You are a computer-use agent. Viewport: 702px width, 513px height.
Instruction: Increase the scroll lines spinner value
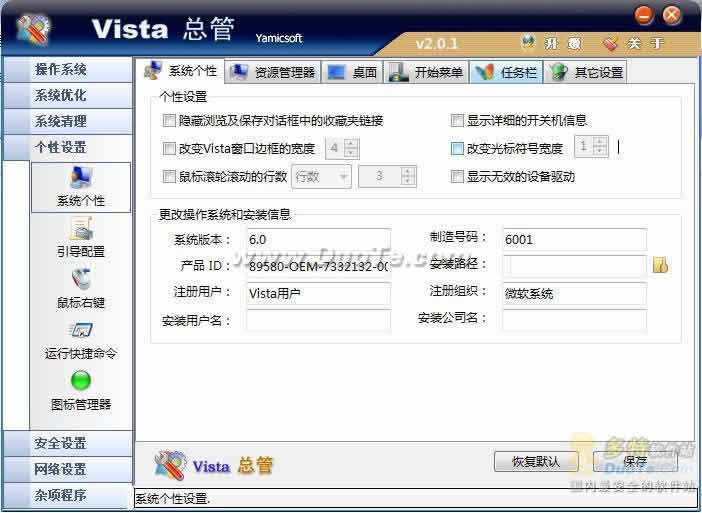(x=407, y=172)
